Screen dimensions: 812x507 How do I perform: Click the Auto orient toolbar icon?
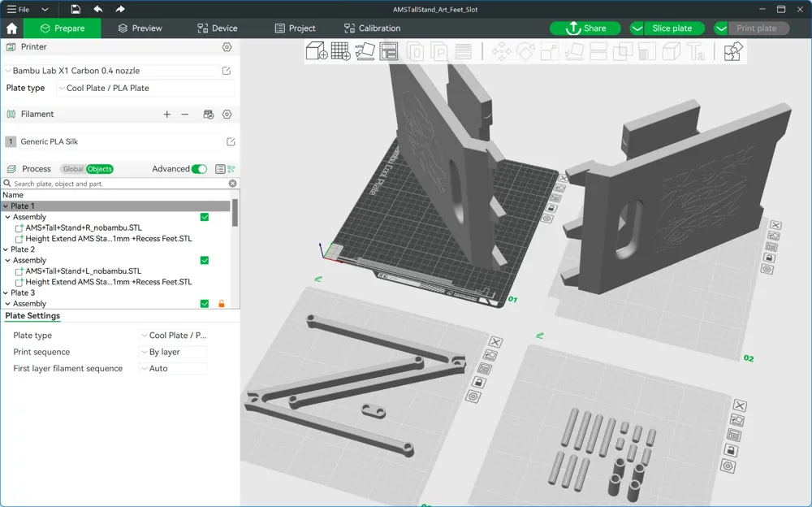(365, 52)
